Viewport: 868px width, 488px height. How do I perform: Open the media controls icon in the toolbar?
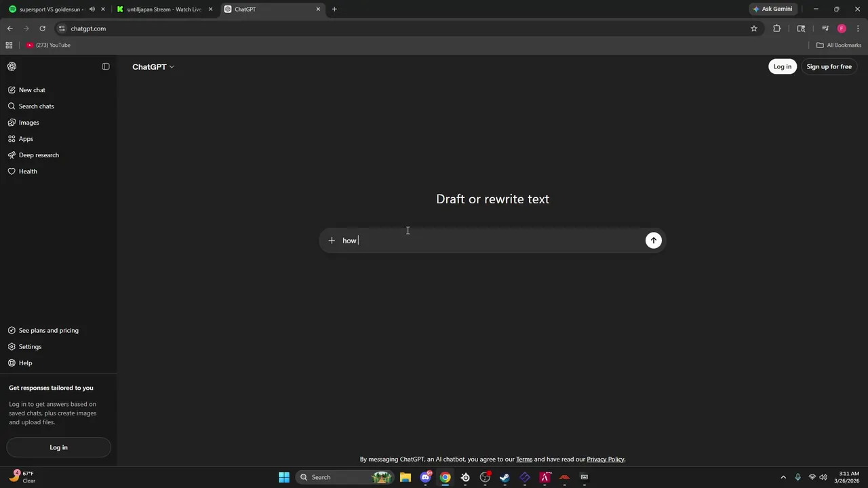click(825, 28)
